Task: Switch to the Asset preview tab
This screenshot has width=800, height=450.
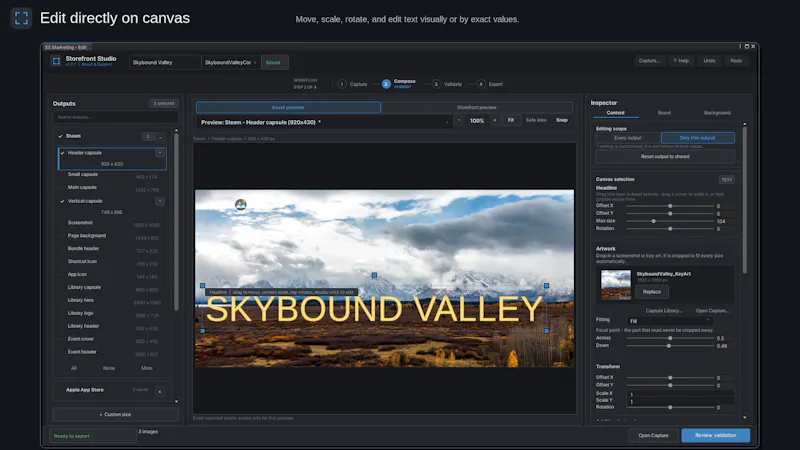Action: tap(288, 107)
